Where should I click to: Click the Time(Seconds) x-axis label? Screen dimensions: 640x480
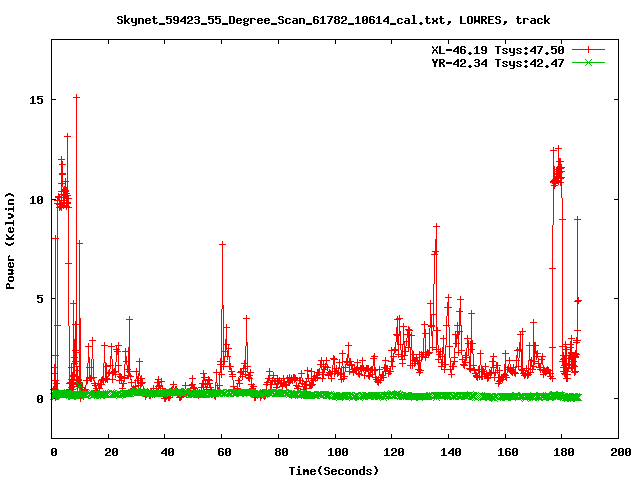pos(333,471)
